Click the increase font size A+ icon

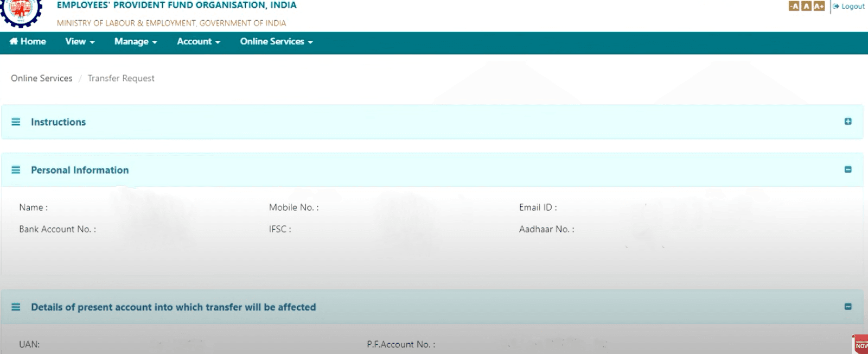point(819,6)
